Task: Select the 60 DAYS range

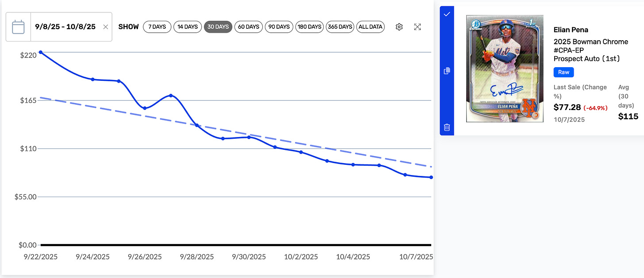Action: coord(249,27)
